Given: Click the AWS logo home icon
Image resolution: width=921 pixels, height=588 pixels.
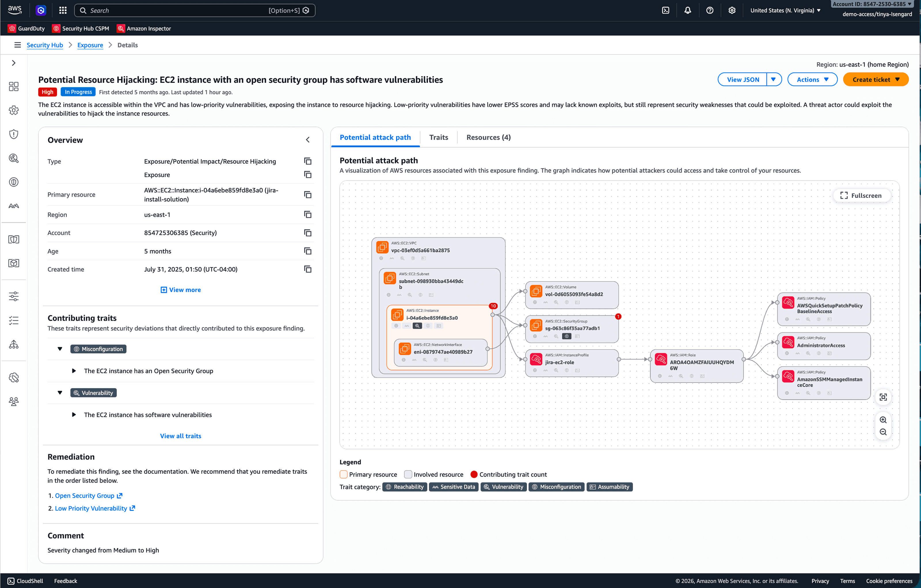Looking at the screenshot, I should [15, 10].
